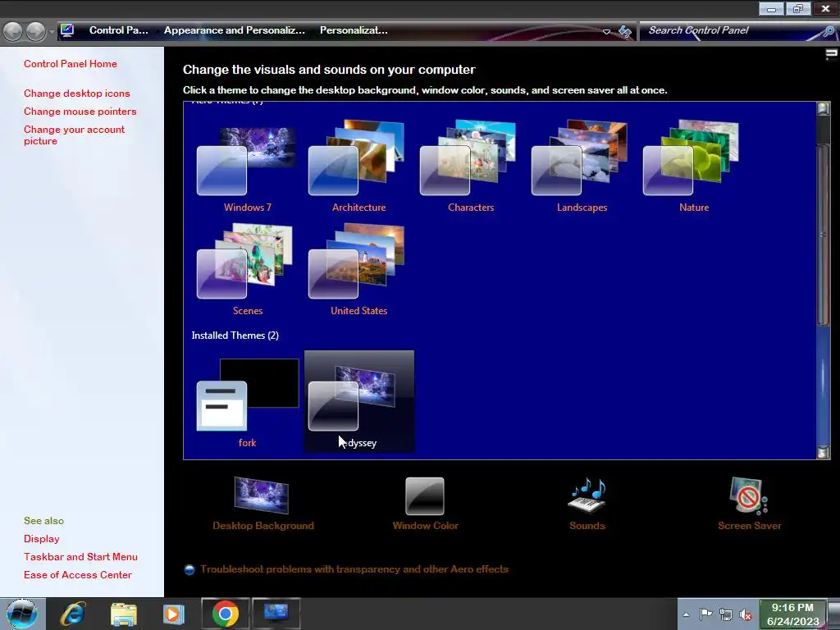Image resolution: width=840 pixels, height=630 pixels.
Task: Open Window Color settings
Action: tap(426, 504)
